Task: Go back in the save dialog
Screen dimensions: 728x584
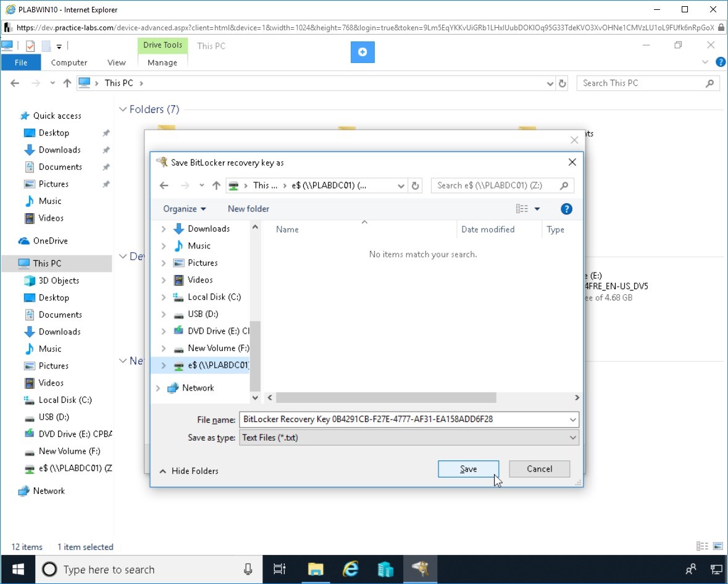Action: (164, 185)
